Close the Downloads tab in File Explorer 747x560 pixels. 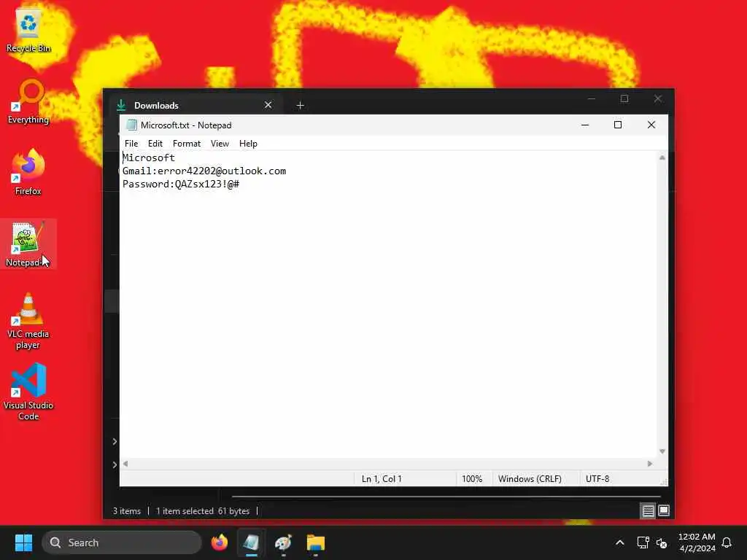(x=268, y=105)
